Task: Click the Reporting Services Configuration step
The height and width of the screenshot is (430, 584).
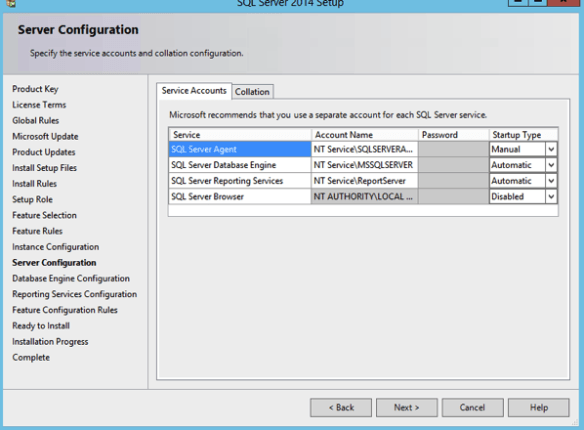Action: (x=75, y=294)
